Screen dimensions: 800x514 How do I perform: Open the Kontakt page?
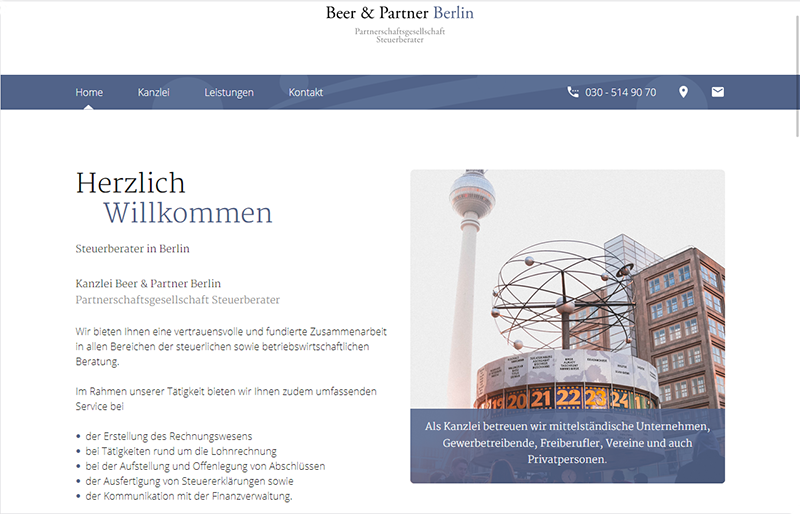coord(306,92)
